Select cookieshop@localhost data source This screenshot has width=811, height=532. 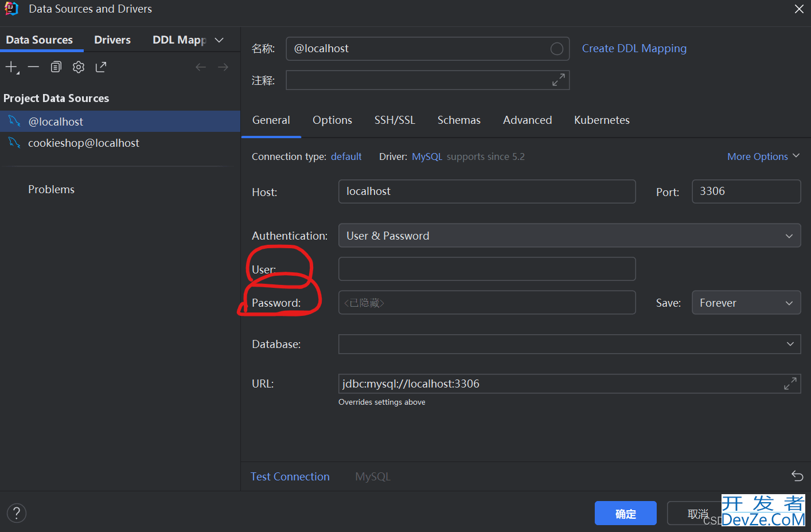point(120,143)
